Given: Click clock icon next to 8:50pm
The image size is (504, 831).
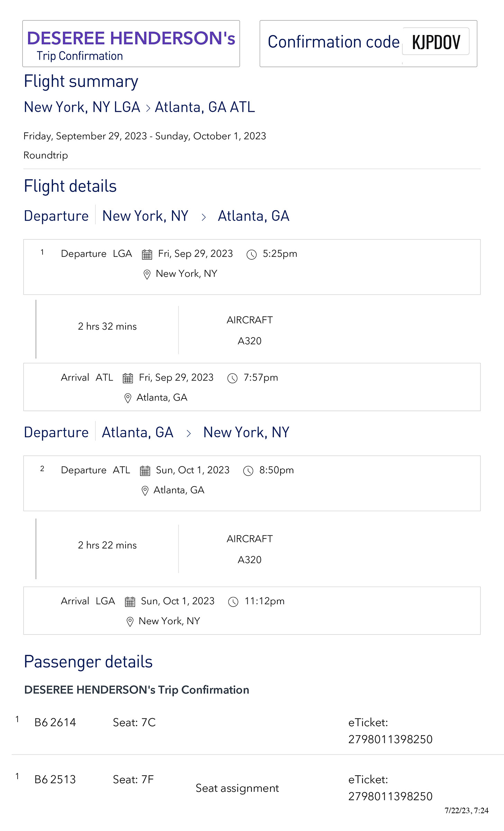Looking at the screenshot, I should tap(248, 471).
